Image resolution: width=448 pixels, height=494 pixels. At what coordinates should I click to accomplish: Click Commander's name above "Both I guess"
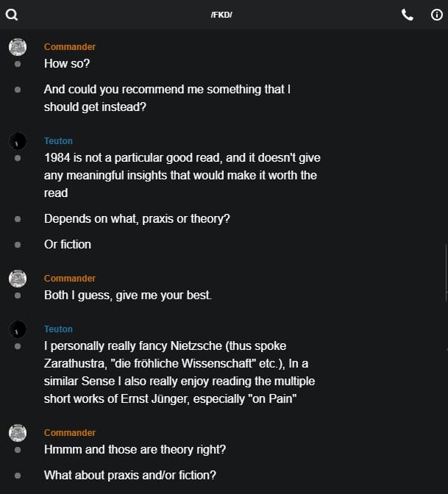[70, 279]
